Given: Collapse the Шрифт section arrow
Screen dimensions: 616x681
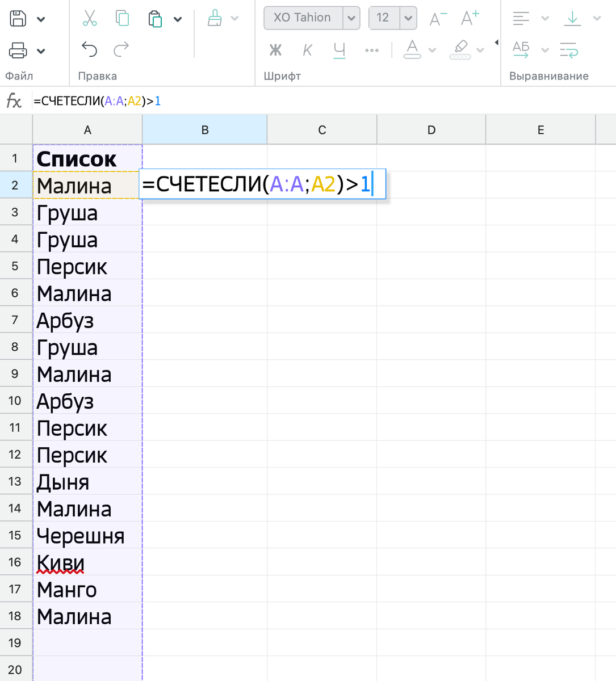Looking at the screenshot, I should coord(497,43).
